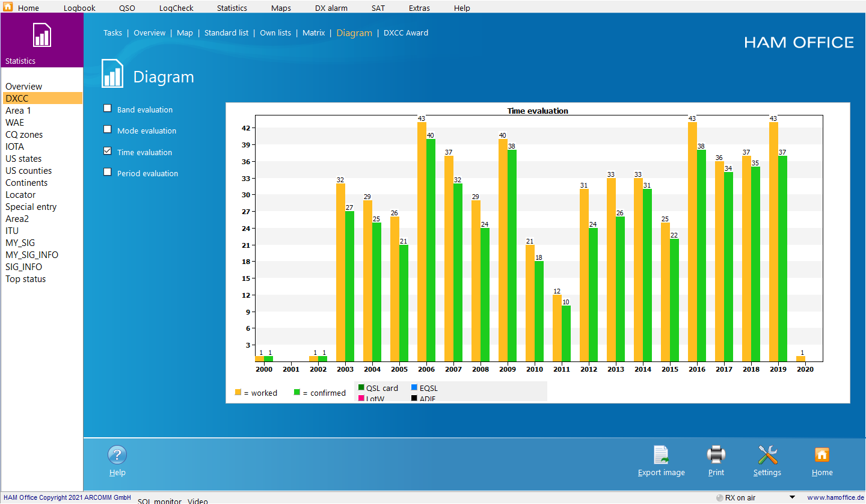Click the orange worked legend swatch
866x504 pixels.
point(238,392)
